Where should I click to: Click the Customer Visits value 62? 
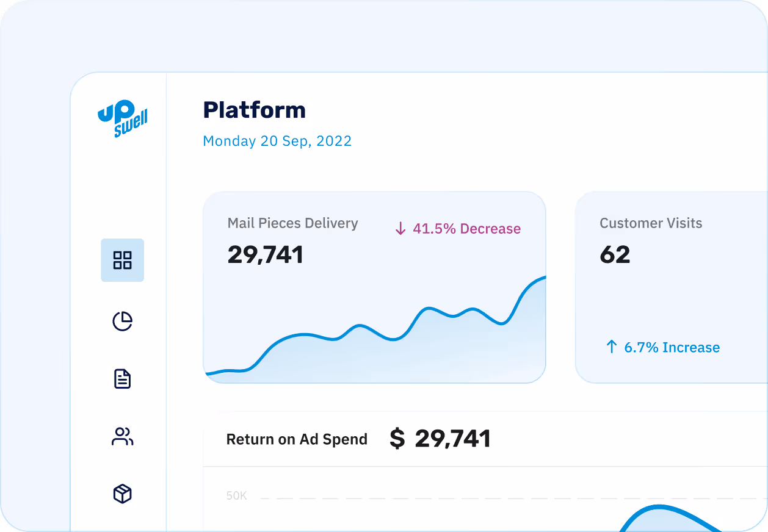pyautogui.click(x=615, y=254)
